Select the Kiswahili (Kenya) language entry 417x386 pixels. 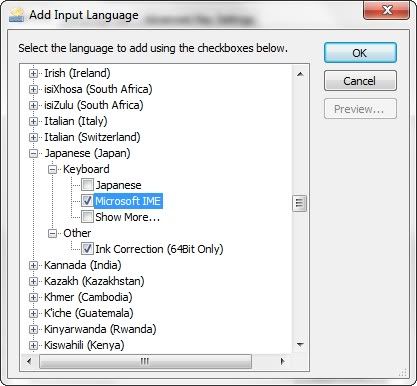[84, 345]
